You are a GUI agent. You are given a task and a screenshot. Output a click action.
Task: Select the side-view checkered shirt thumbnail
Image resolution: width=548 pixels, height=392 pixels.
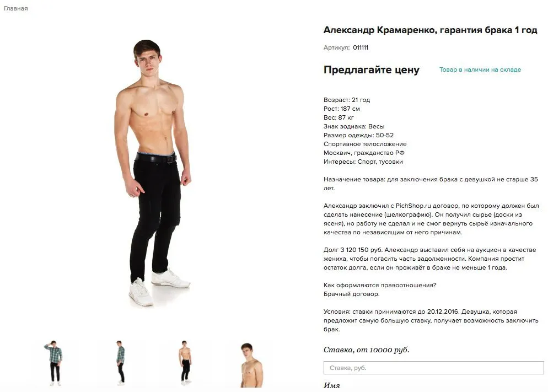coord(120,363)
